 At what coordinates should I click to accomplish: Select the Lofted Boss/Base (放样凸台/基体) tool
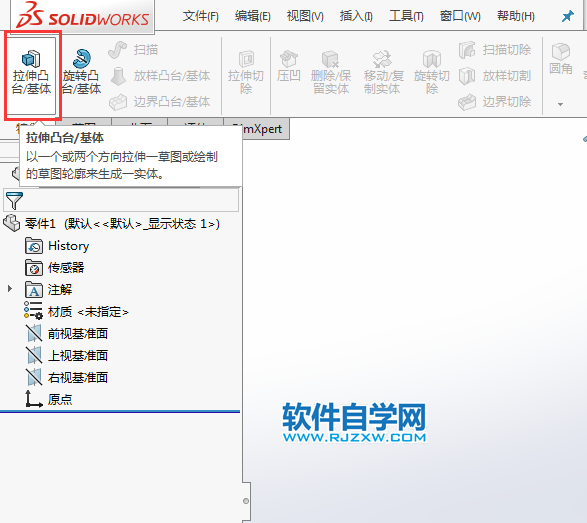tap(160, 76)
